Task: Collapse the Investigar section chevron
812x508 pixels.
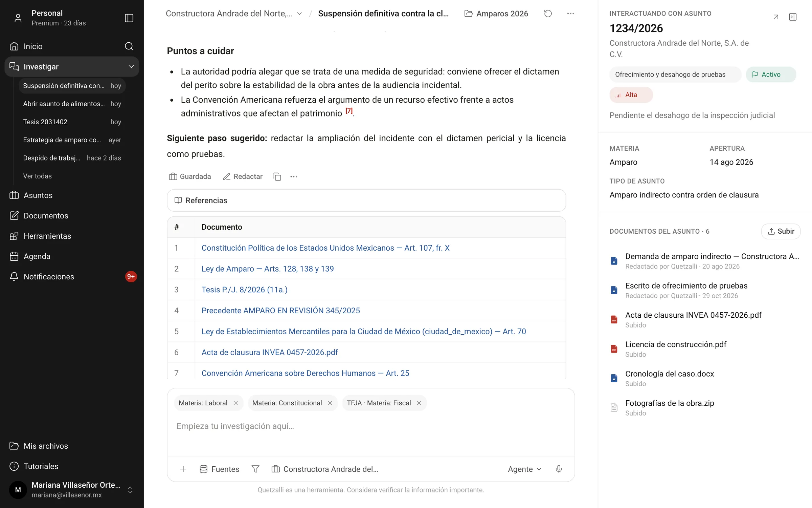Action: tap(131, 67)
